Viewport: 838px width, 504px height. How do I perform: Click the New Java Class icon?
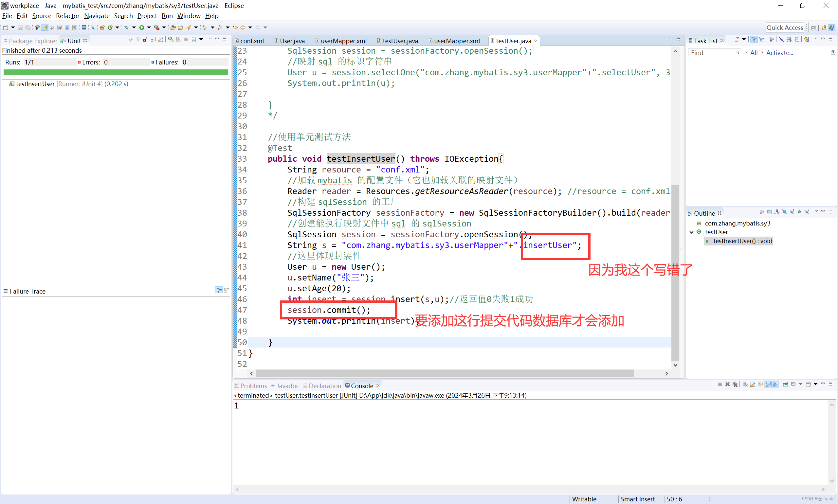(x=110, y=27)
